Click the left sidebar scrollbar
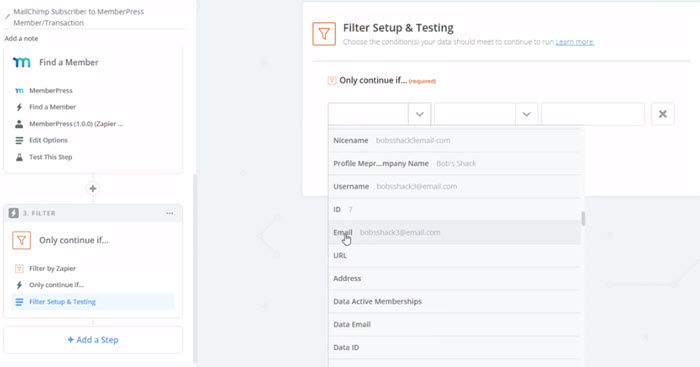The width and height of the screenshot is (700, 367). (195, 268)
